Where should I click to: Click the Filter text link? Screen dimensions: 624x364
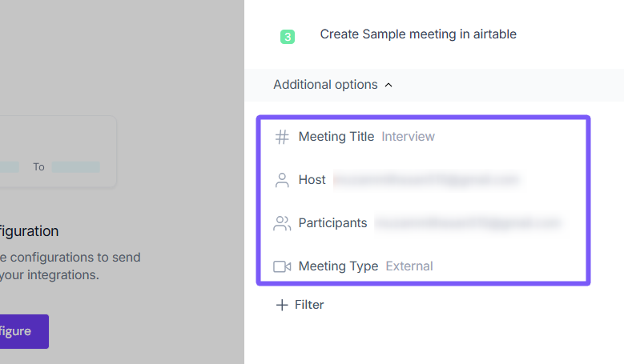[x=309, y=305]
